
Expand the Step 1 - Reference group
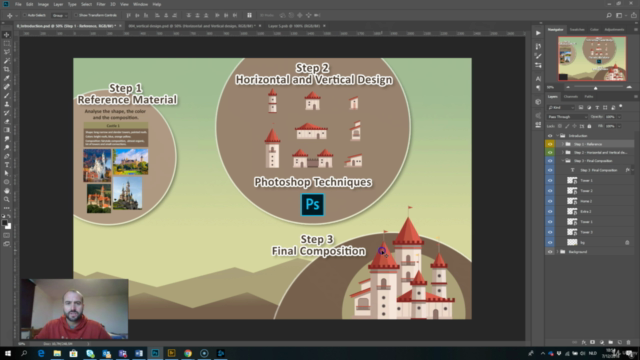tap(562, 144)
